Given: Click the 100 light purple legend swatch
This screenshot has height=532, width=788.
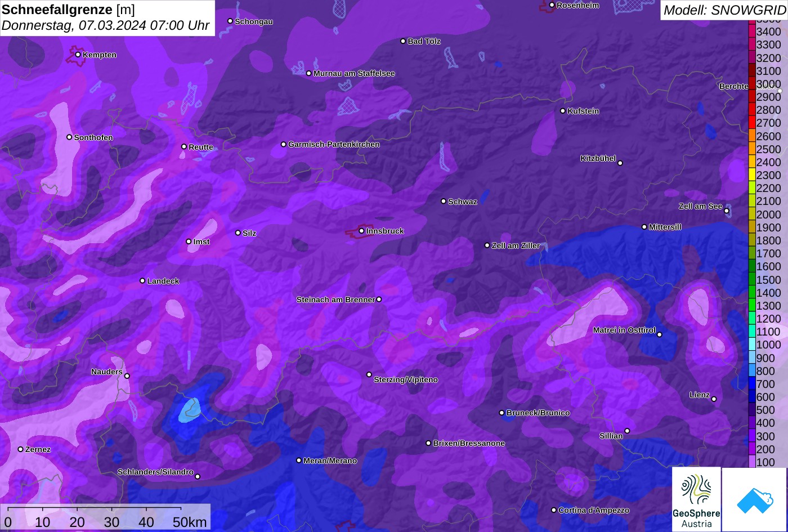Looking at the screenshot, I should point(751,462).
